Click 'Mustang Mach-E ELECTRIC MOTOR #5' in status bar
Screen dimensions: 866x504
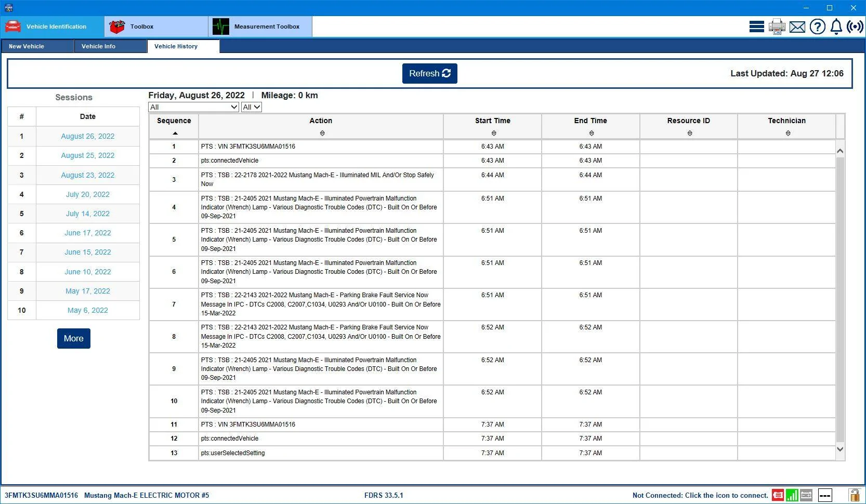147,496
